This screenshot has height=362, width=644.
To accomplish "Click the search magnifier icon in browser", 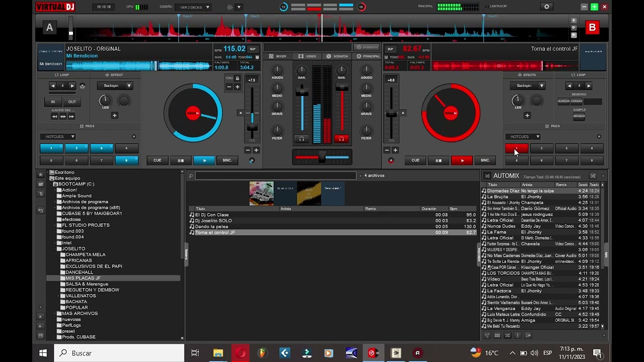I will click(x=191, y=175).
